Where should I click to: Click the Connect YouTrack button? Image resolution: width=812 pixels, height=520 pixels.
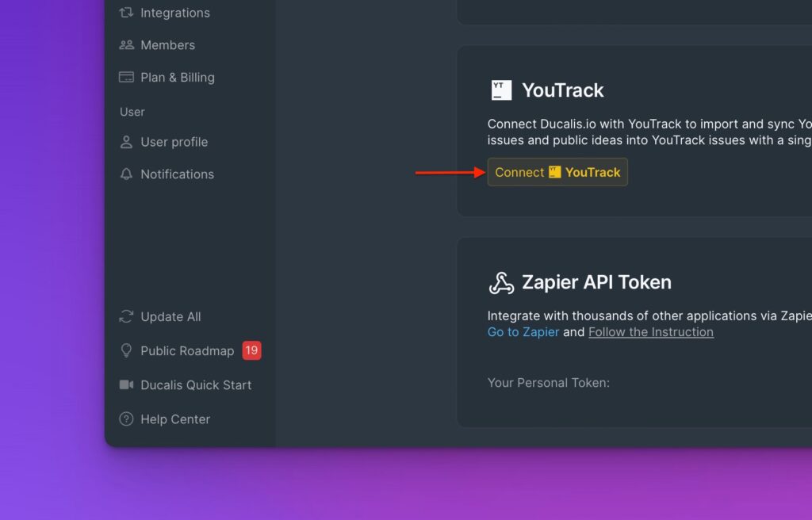pyautogui.click(x=557, y=172)
